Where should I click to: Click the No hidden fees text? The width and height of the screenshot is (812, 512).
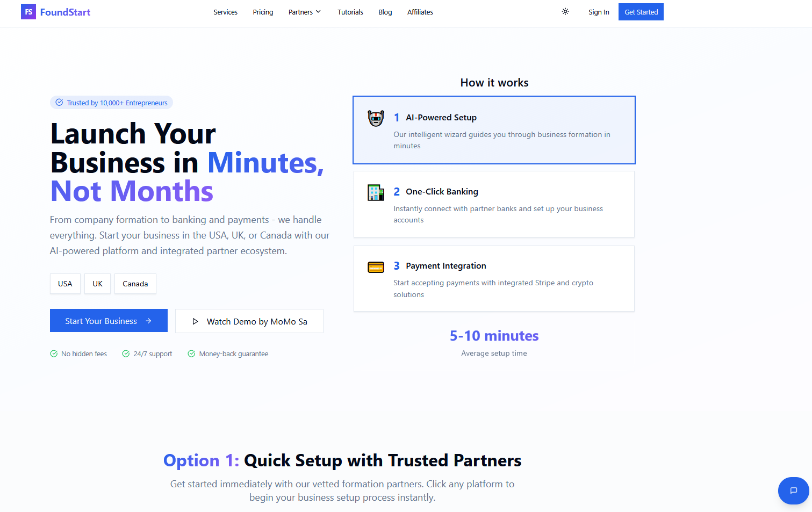click(x=84, y=354)
